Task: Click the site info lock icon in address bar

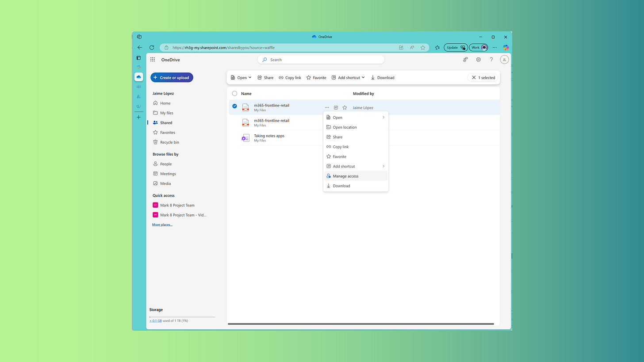Action: [x=166, y=47]
